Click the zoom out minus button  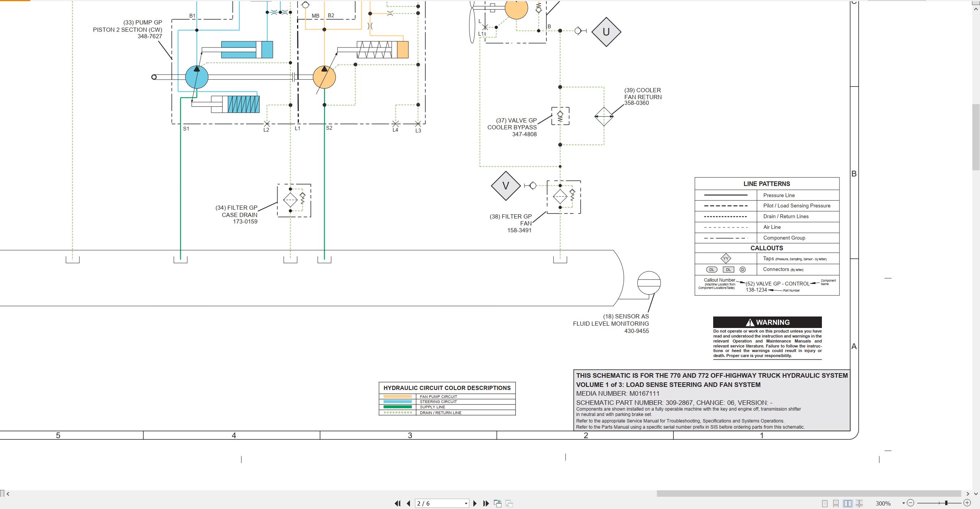click(911, 503)
